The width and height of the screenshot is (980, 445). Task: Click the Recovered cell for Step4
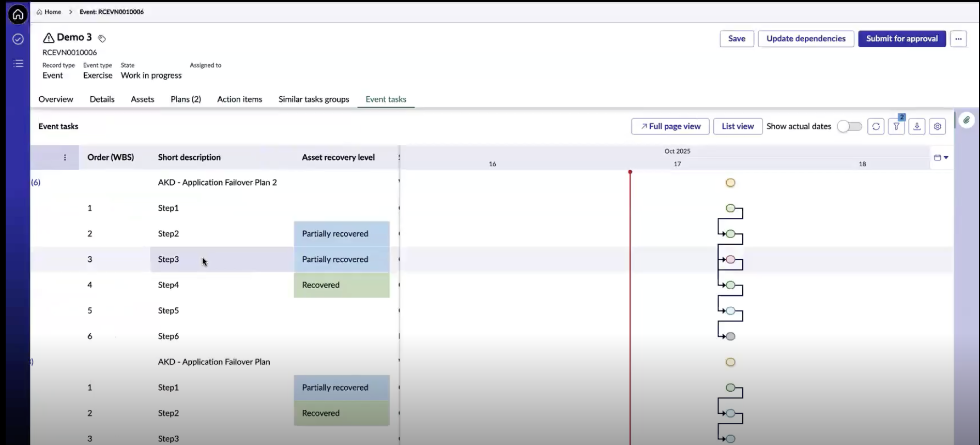pyautogui.click(x=342, y=285)
